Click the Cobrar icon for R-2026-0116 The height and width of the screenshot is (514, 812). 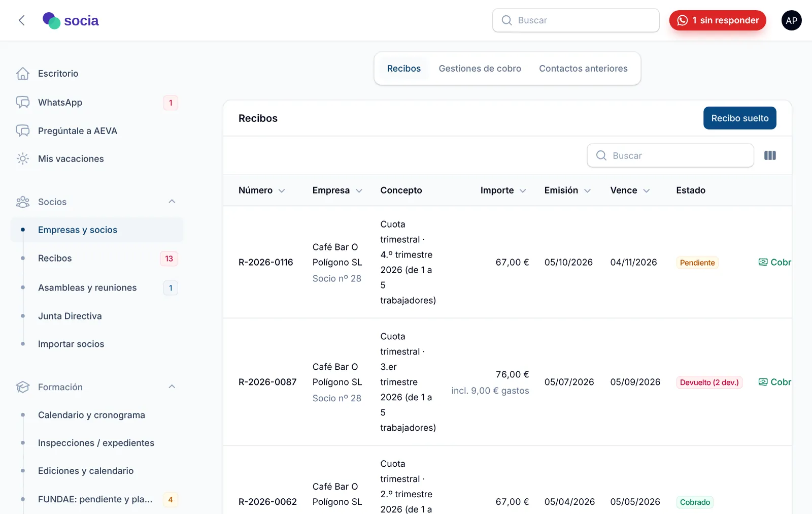pyautogui.click(x=763, y=262)
